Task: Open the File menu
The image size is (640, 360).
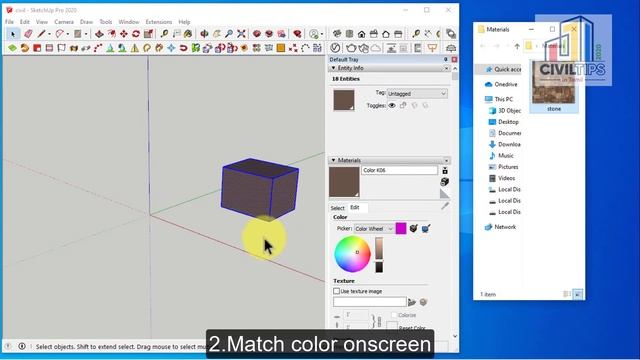Action: click(x=9, y=22)
